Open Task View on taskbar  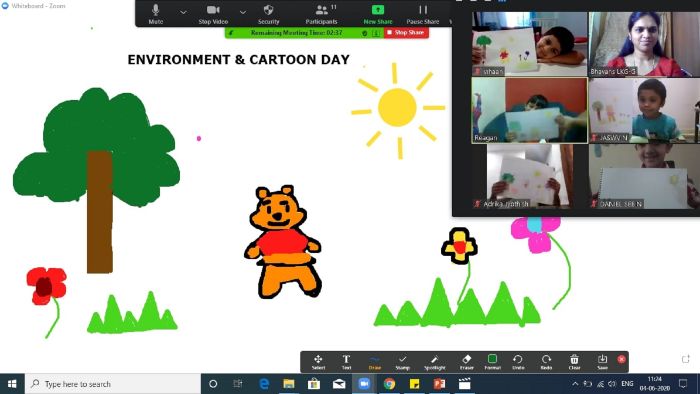tap(238, 384)
